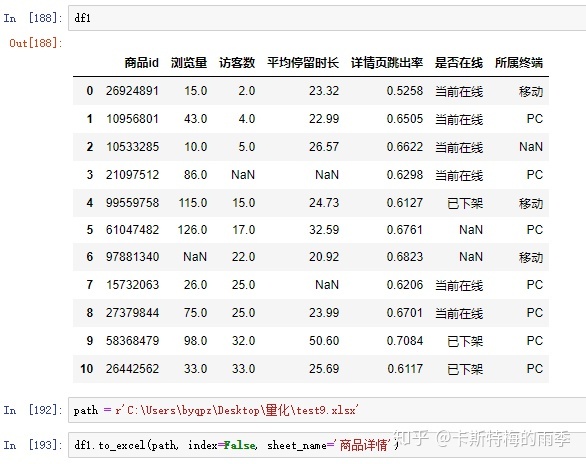
Task: Click the 访客数 column header
Action: pyautogui.click(x=237, y=62)
